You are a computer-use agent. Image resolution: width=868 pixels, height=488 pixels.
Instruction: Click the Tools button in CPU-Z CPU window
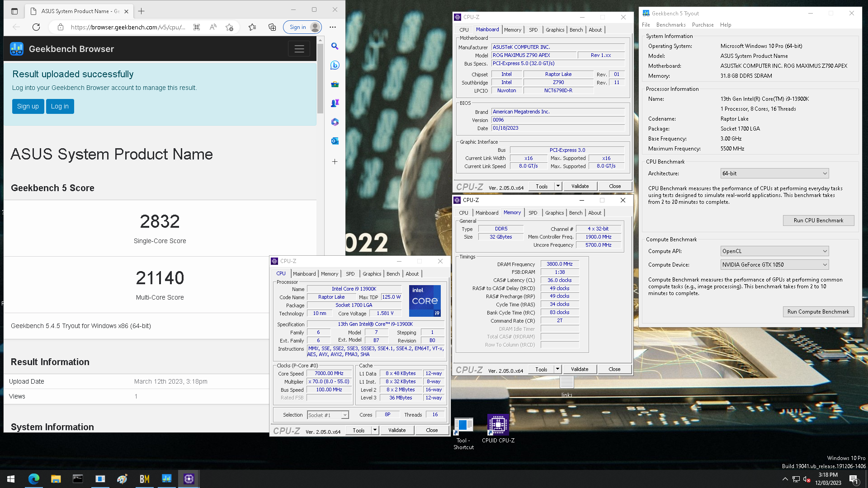coord(359,430)
